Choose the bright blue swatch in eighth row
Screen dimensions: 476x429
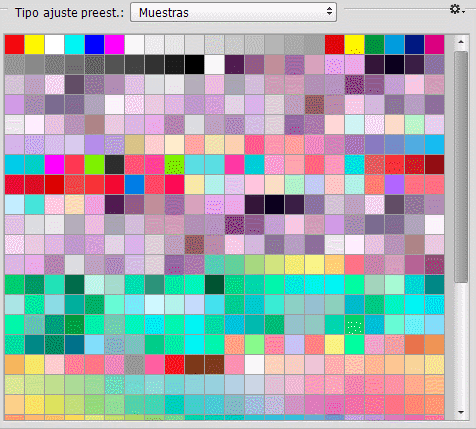[134, 184]
